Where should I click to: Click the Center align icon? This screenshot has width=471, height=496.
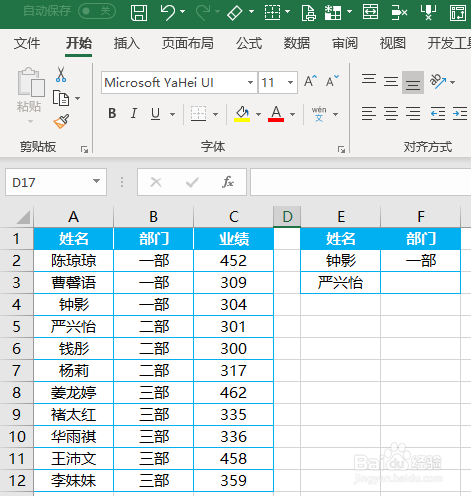391,114
